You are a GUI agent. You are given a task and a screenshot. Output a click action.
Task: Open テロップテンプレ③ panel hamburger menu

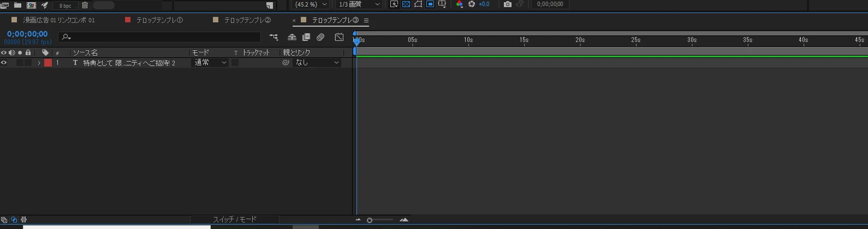click(x=366, y=21)
